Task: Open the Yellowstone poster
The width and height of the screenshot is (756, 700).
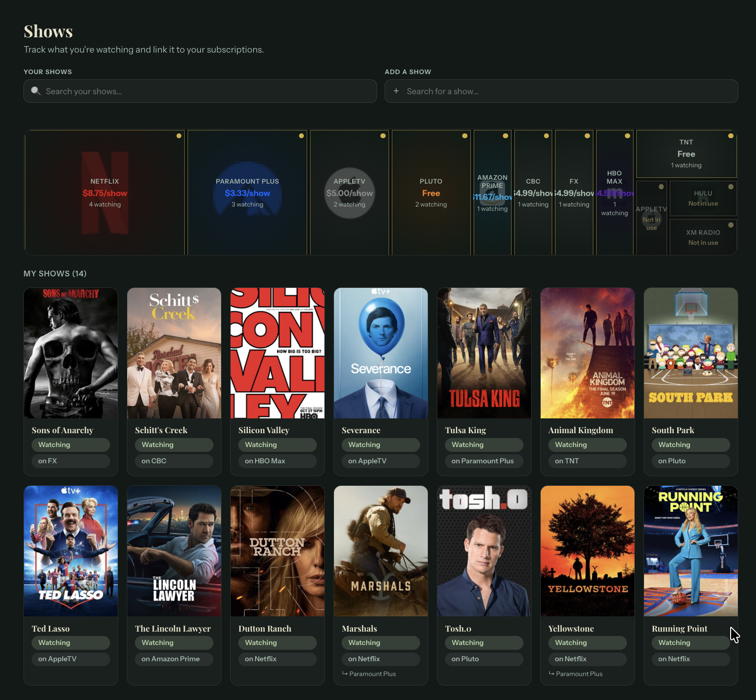Action: tap(588, 551)
